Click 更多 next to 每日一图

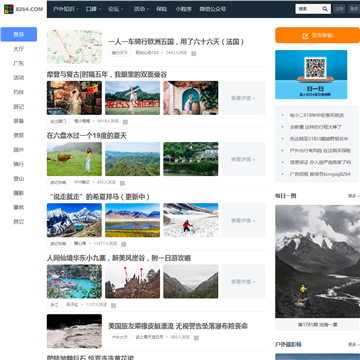point(353,196)
